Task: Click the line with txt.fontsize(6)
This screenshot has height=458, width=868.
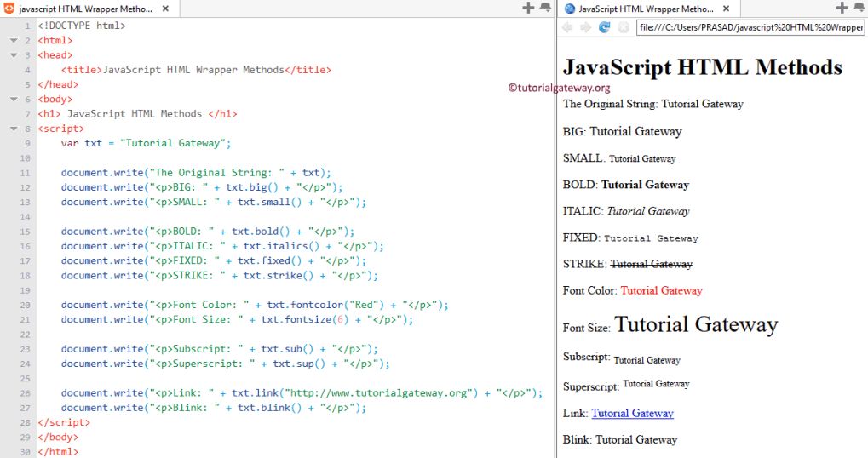Action: 237,320
